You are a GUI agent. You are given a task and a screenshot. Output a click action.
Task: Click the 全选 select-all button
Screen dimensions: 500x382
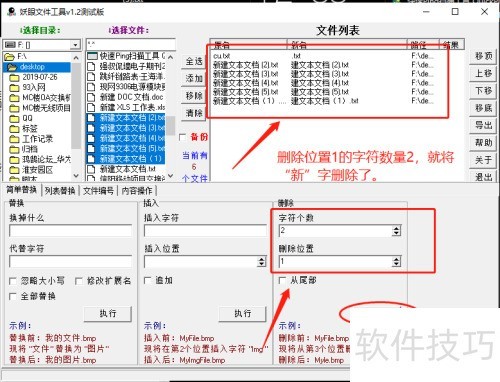point(194,61)
